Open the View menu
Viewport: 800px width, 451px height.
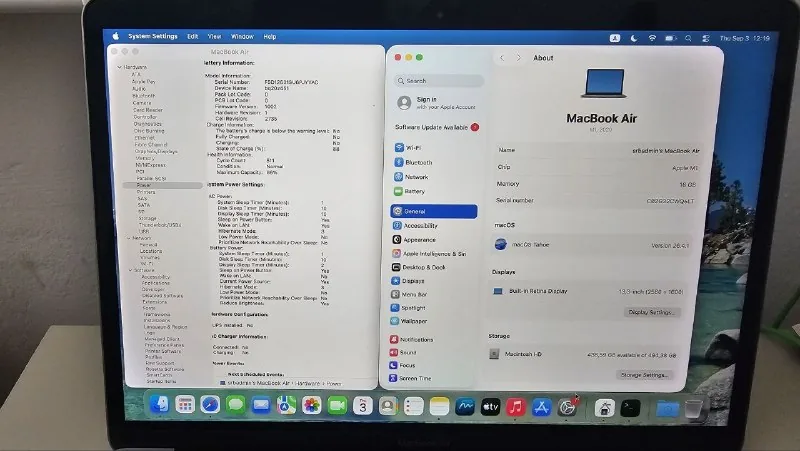click(214, 36)
